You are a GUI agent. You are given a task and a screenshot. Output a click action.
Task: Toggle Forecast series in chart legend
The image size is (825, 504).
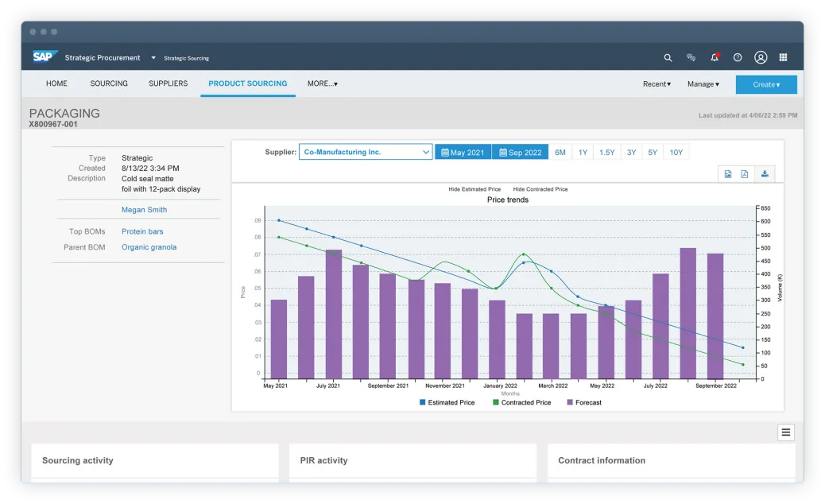583,403
